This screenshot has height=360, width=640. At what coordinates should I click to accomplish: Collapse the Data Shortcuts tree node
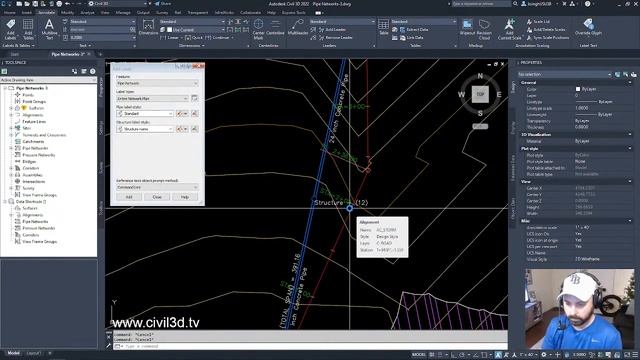5,202
